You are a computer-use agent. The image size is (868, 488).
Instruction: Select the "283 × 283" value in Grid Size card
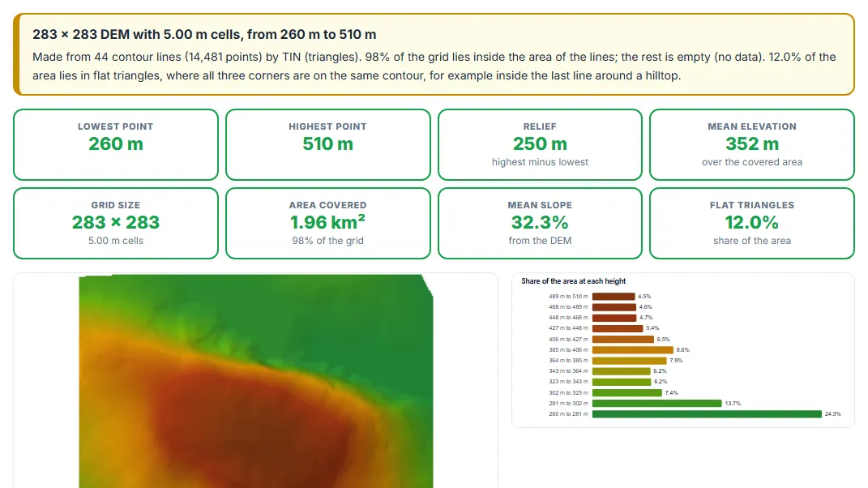(x=116, y=223)
